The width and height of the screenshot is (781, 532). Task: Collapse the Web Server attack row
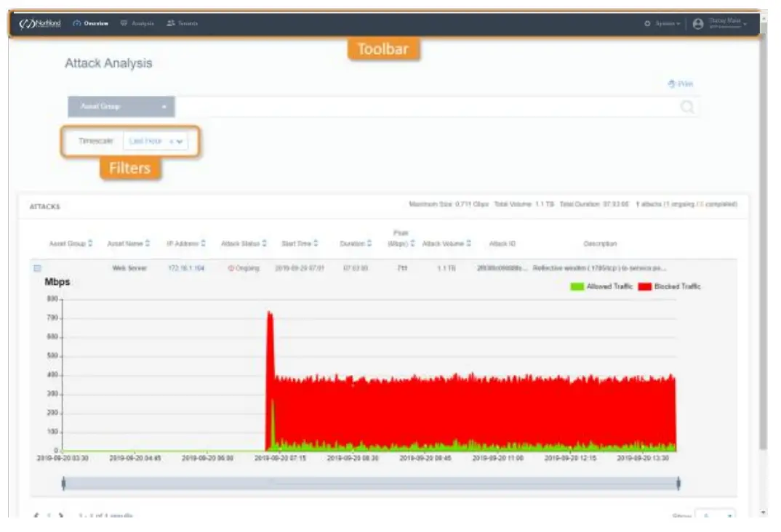coord(37,268)
